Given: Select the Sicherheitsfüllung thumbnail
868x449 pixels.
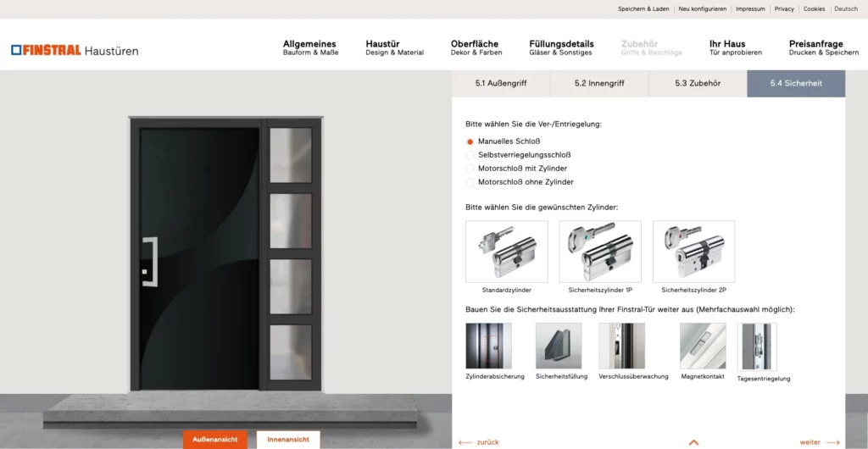Looking at the screenshot, I should click(x=559, y=346).
